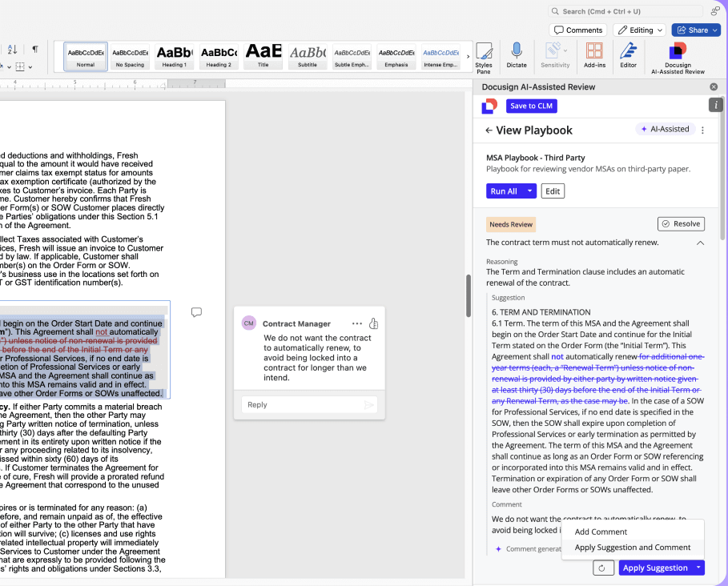Open the Comments pane

click(578, 30)
